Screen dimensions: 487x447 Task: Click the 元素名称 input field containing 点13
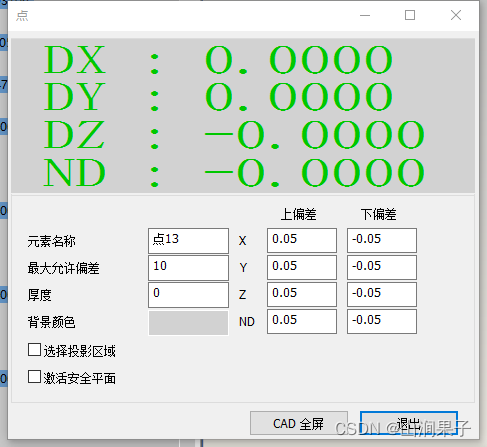(x=188, y=241)
